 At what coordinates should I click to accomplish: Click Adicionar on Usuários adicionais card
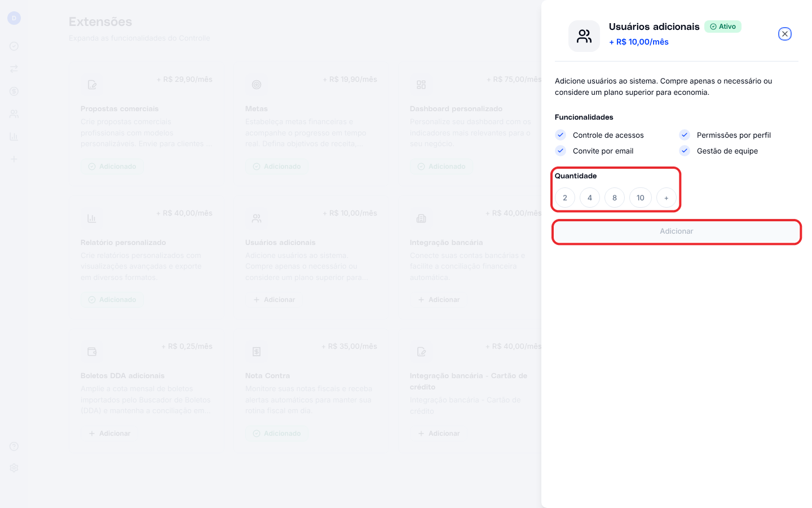[x=275, y=300]
